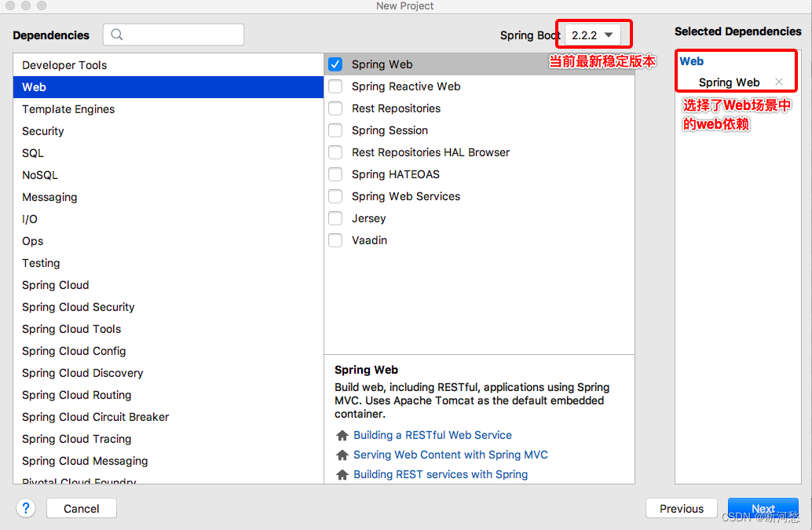Click home icon beside "Serving Web Content with Spring MVC"

click(342, 455)
